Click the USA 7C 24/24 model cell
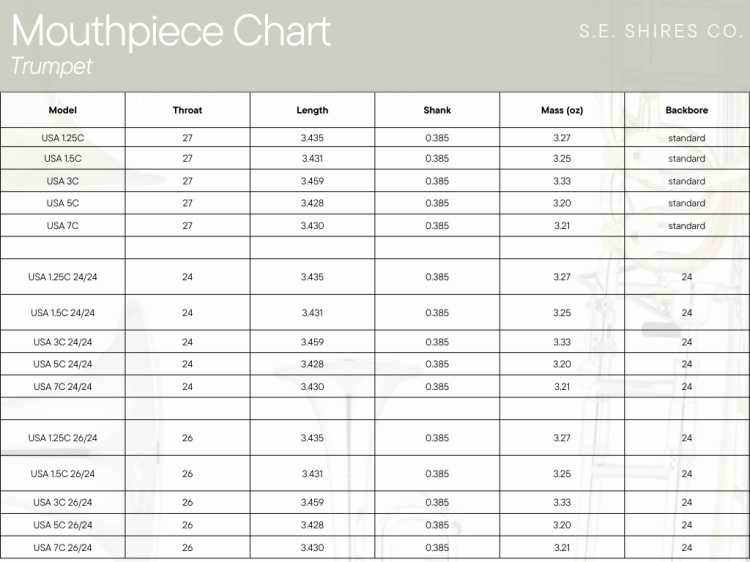 point(63,386)
